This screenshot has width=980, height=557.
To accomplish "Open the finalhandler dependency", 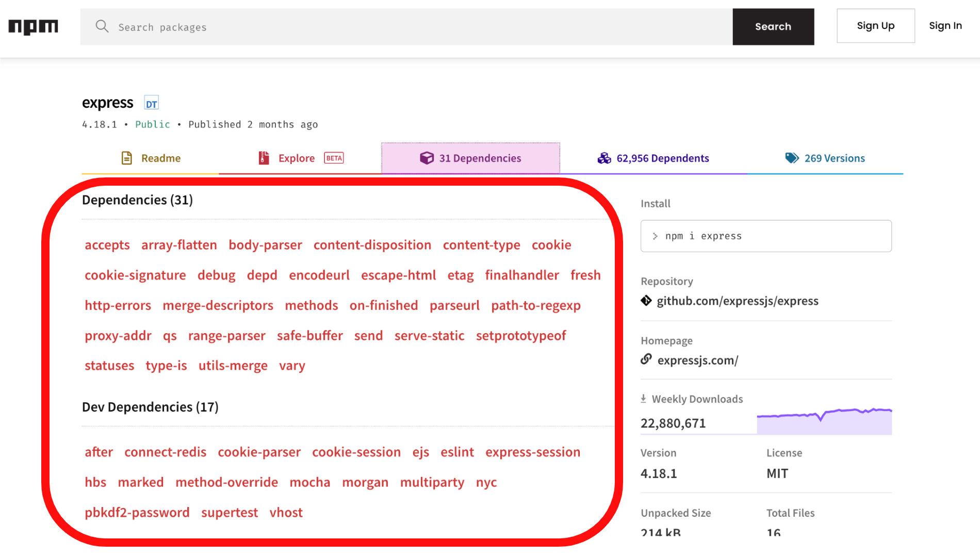I will [522, 275].
